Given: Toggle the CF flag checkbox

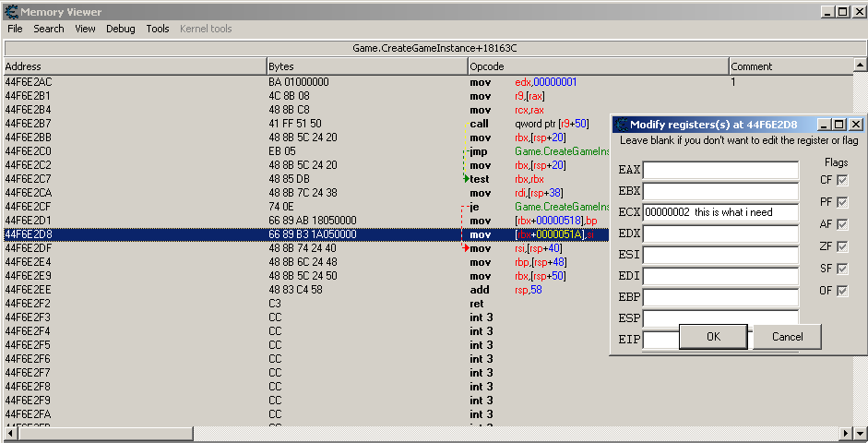Looking at the screenshot, I should pyautogui.click(x=842, y=180).
